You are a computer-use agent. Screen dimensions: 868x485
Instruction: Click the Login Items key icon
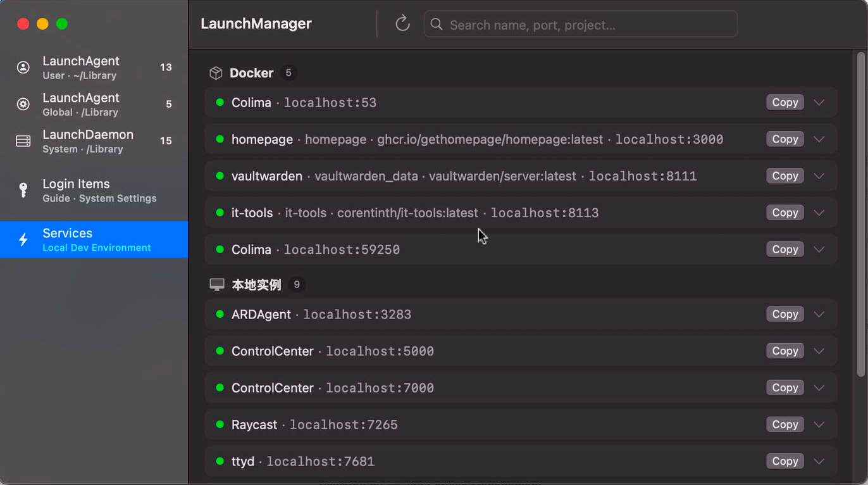pyautogui.click(x=23, y=190)
